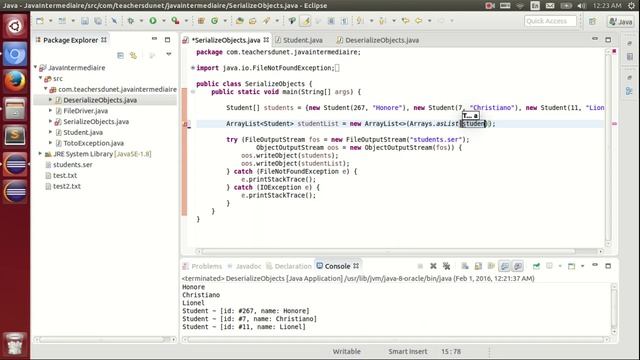The image size is (640, 360).
Task: Click the Package Explorer horizontal scrollbar
Action: click(104, 339)
